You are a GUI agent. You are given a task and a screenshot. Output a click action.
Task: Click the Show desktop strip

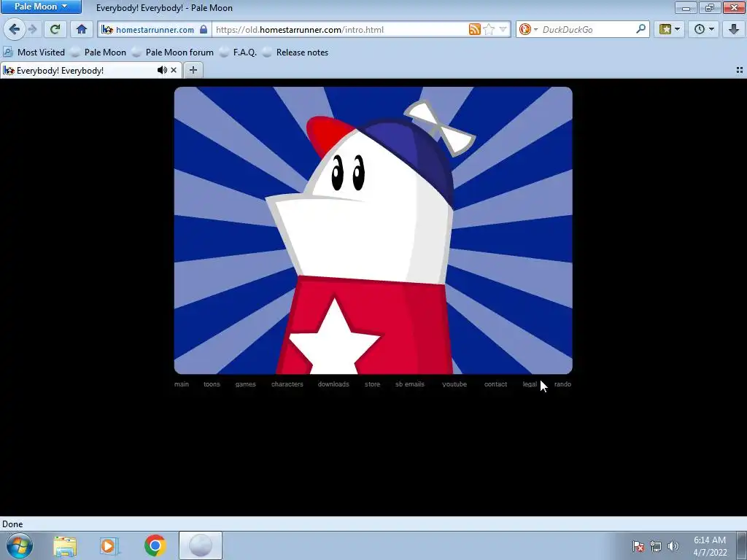[x=742, y=545]
